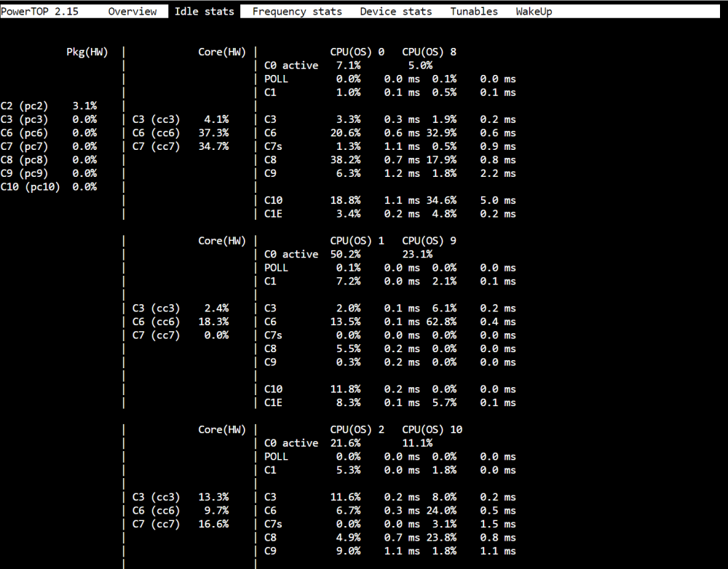Screen dimensions: 728x569
Task: Click the CPU(OS) 10 column header
Action: point(432,430)
